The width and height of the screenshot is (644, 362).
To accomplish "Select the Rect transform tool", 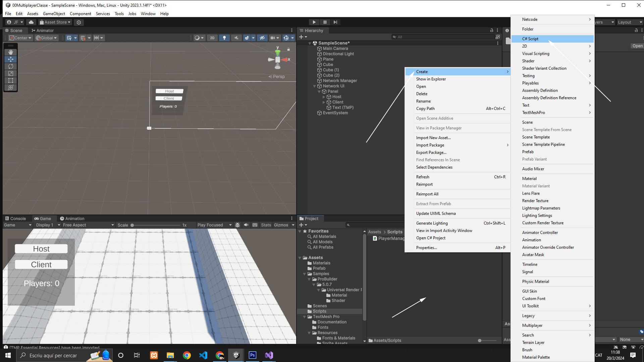I will (x=11, y=80).
